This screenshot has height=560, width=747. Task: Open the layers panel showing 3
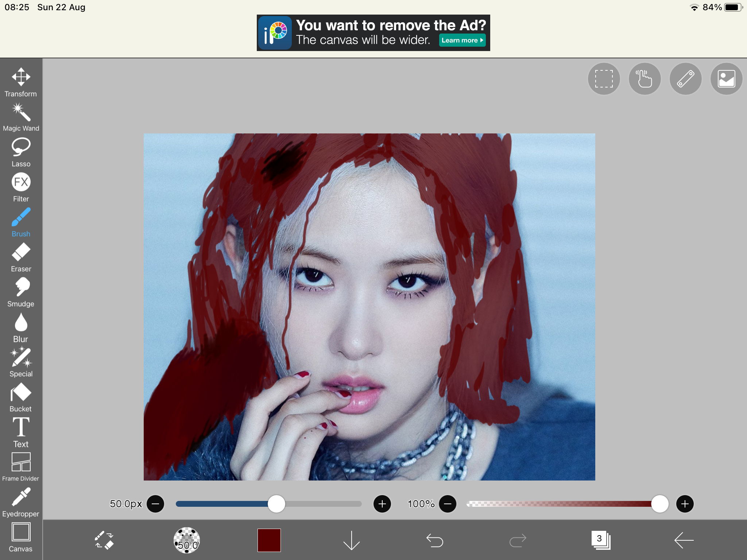[x=599, y=540]
